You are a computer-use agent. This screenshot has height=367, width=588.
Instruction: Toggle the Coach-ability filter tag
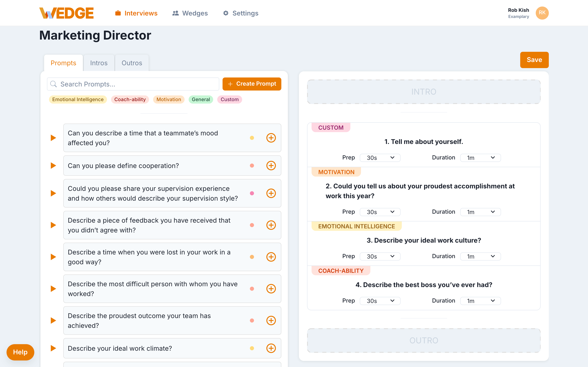130,99
